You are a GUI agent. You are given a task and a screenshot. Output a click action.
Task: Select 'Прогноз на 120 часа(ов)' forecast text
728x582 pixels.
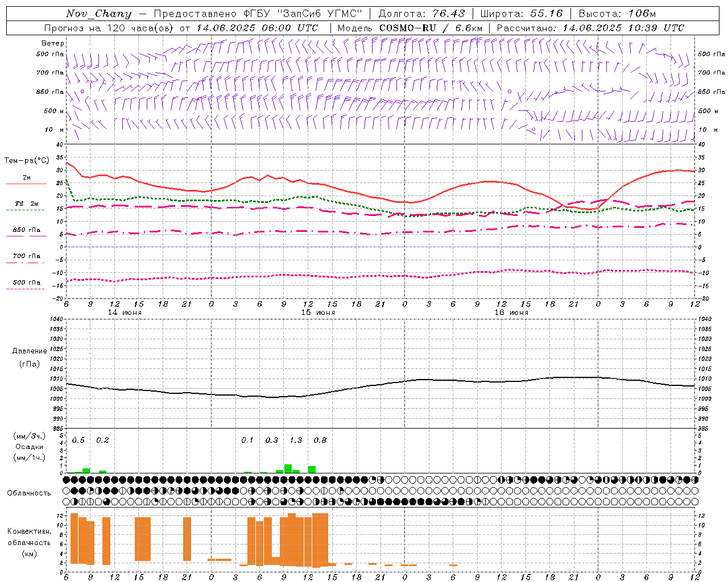click(109, 28)
